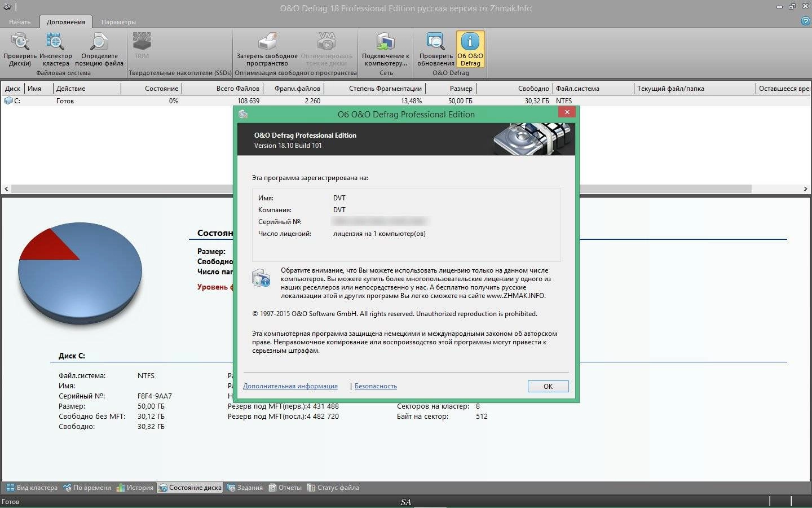Sort by Фрагм.файлов column header
This screenshot has width=812, height=508.
coord(293,89)
